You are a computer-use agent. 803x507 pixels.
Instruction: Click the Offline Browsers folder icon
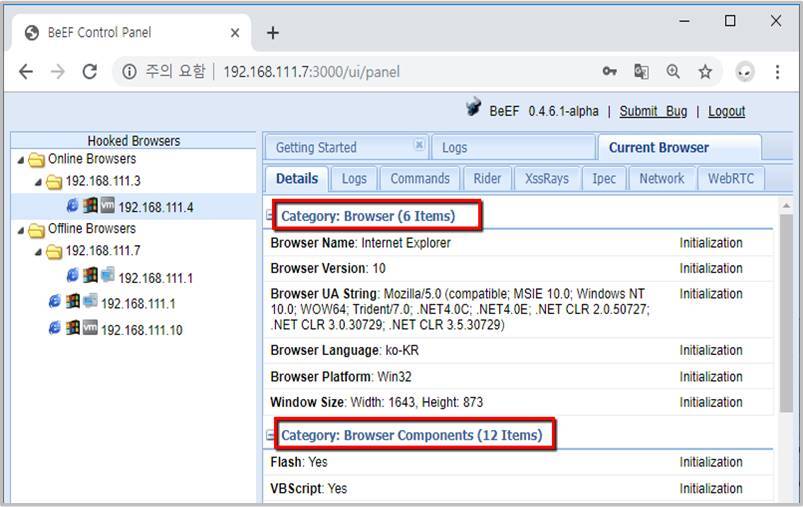[x=36, y=230]
